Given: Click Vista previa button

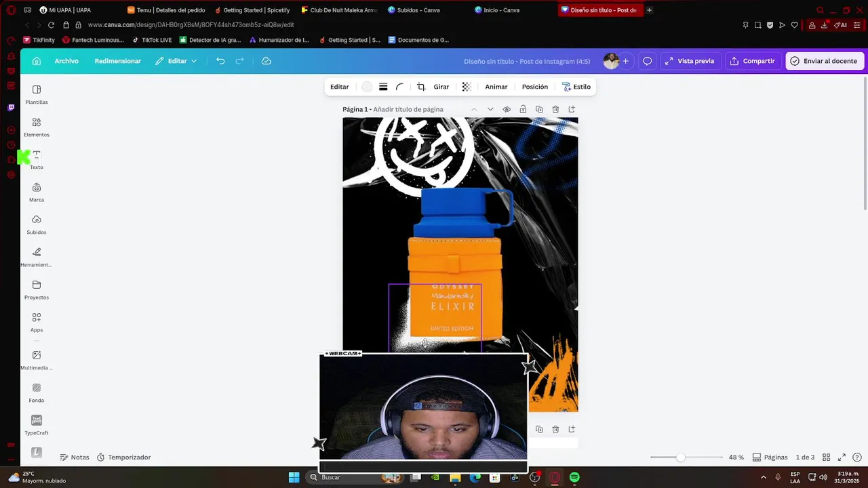Looking at the screenshot, I should point(690,61).
